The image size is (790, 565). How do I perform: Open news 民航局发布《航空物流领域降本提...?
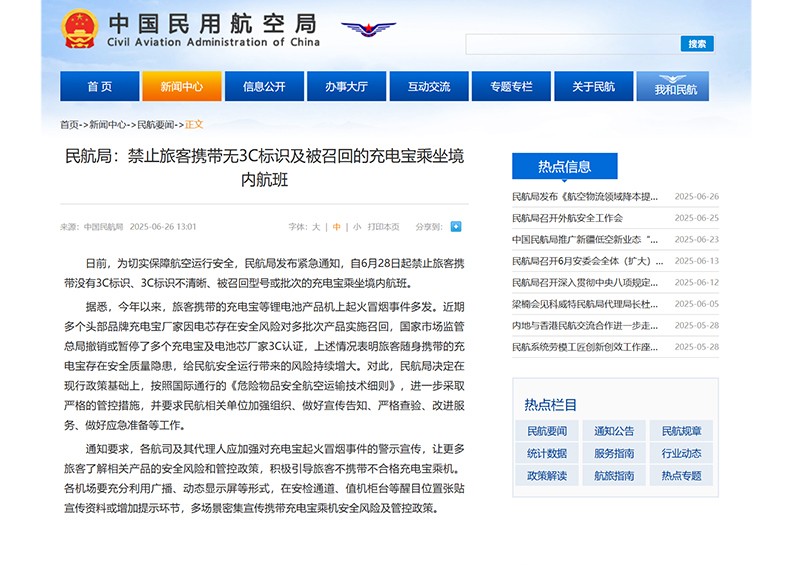(x=585, y=197)
